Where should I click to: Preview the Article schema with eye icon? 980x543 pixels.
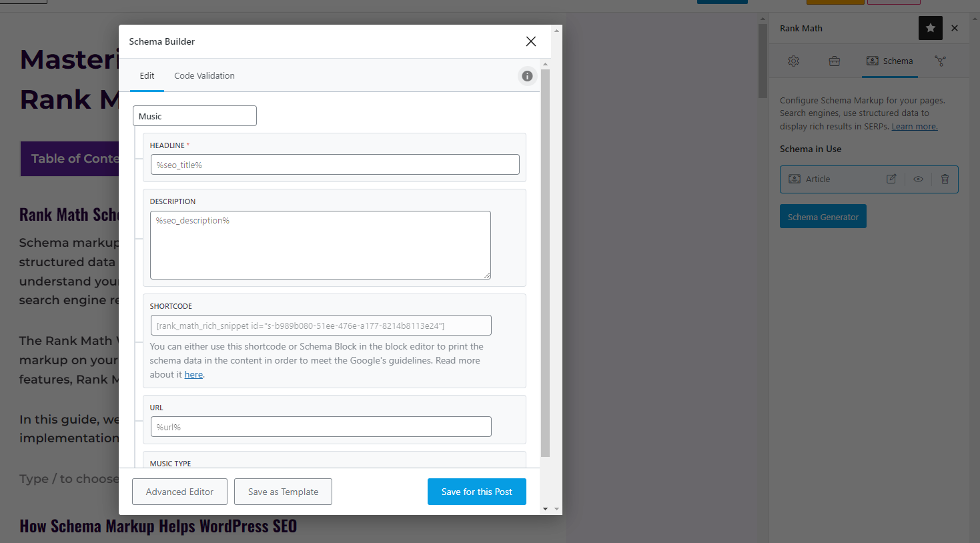[x=918, y=179]
